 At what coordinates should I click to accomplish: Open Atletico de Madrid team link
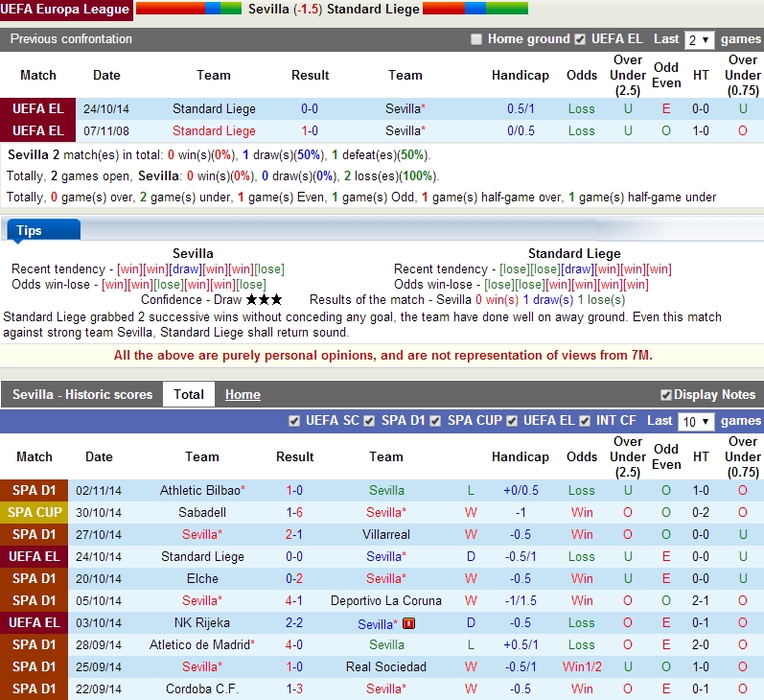[x=201, y=644]
